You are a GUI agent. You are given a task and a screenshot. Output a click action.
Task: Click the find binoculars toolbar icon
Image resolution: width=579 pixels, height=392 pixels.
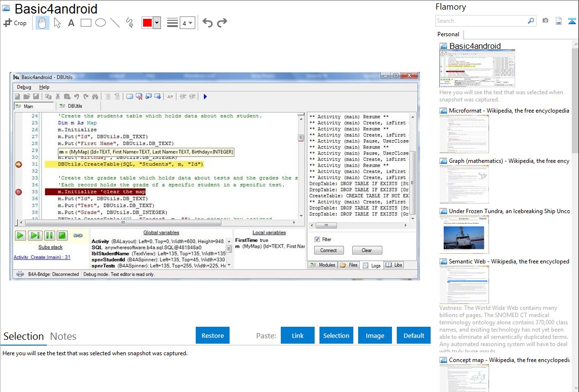point(95,97)
